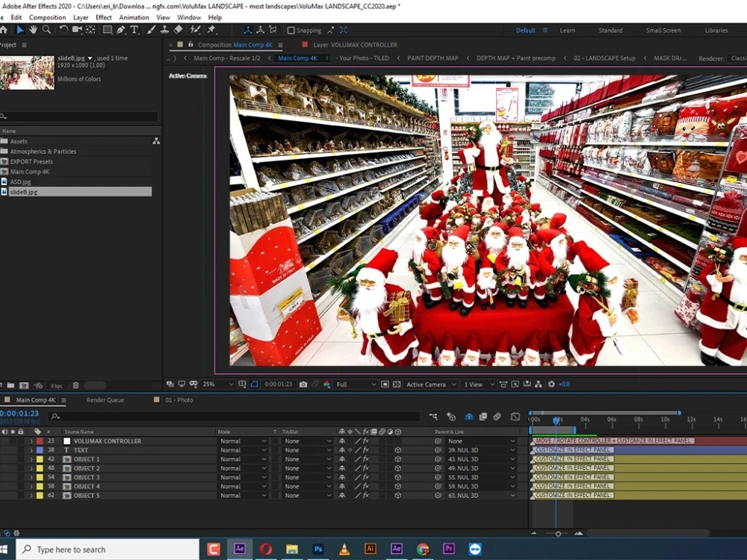Click the red label color of VOLUMAX CONTROLLER
The height and width of the screenshot is (560, 747).
point(40,441)
